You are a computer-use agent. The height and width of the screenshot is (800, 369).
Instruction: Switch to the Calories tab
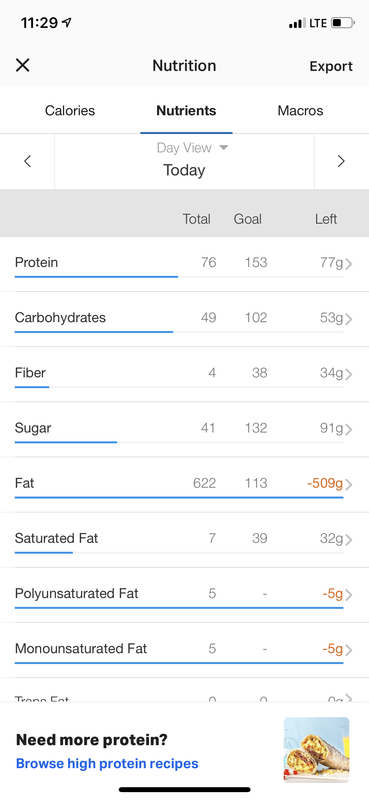tap(70, 111)
